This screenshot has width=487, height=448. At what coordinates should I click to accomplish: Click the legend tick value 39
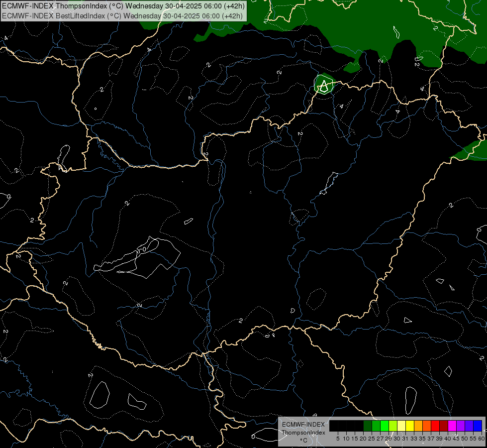[439, 439]
